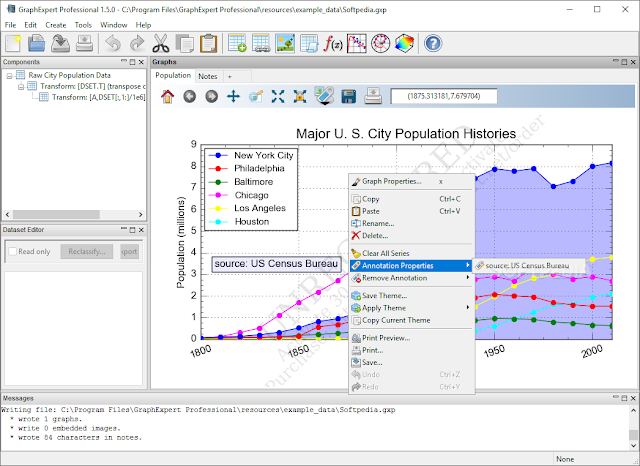Click the image picture toolbar icon

[x=285, y=43]
